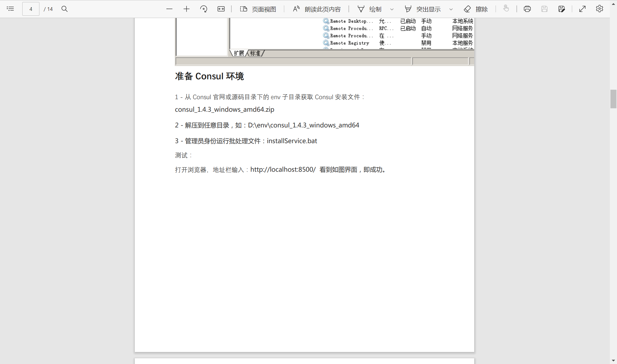This screenshot has width=617, height=364.
Task: Fit the page to width
Action: [221, 9]
